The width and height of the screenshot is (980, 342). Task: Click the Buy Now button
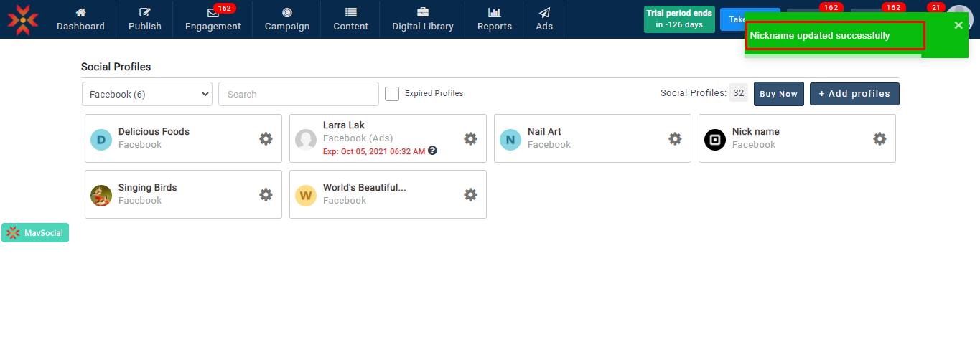[x=778, y=94]
